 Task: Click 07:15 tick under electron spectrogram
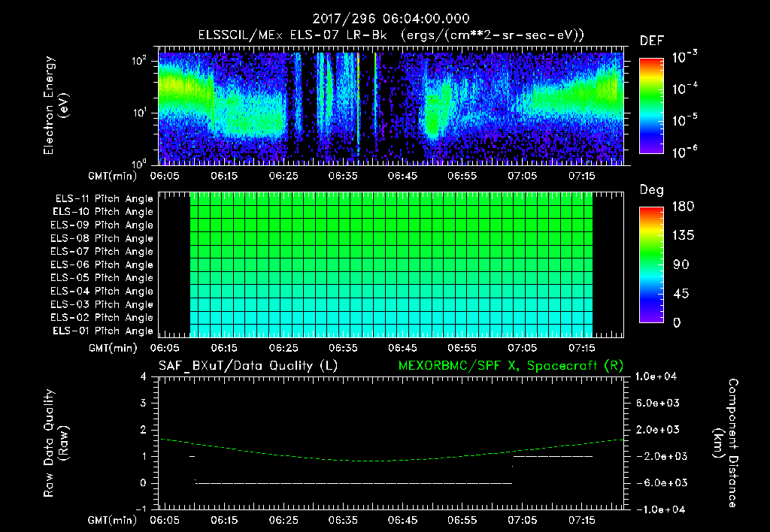tap(581, 176)
